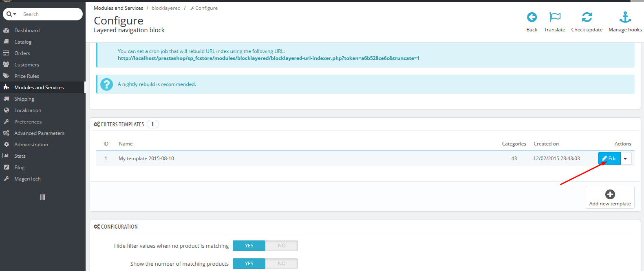This screenshot has height=271, width=644.
Task: Open search options magnifier dropdown
Action: pos(11,14)
